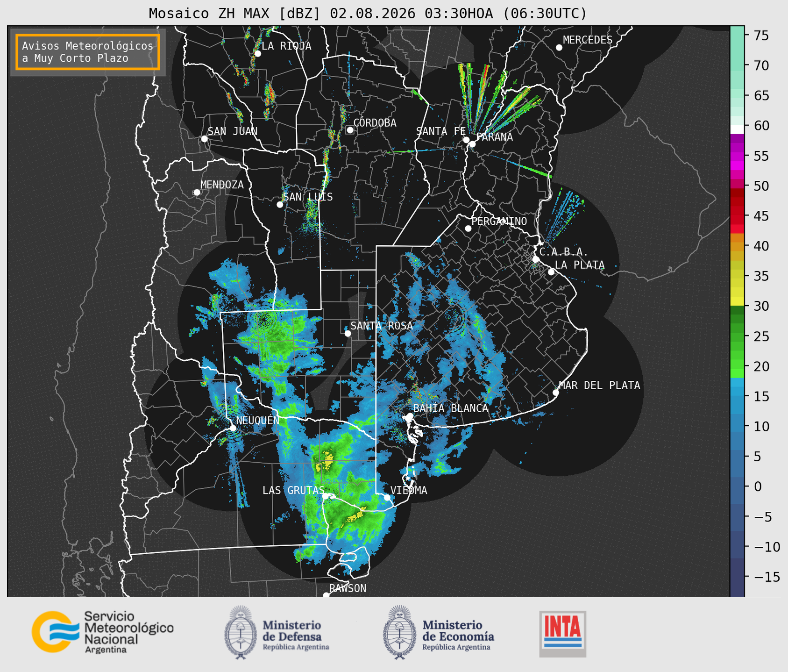Screen dimensions: 788x672
Task: Click the INTA logo
Action: coord(562,634)
